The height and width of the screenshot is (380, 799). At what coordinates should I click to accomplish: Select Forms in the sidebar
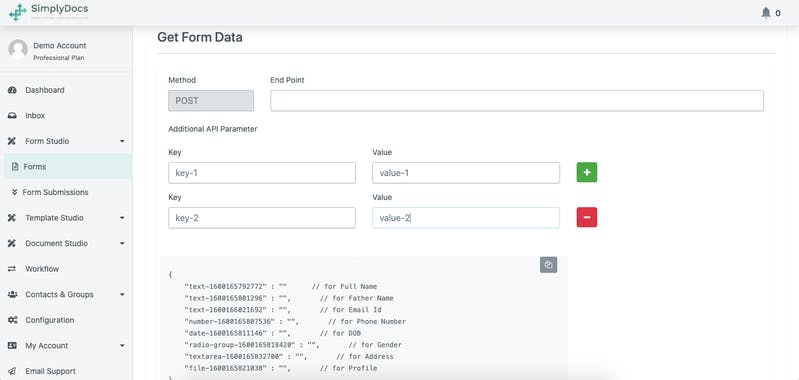point(68,167)
